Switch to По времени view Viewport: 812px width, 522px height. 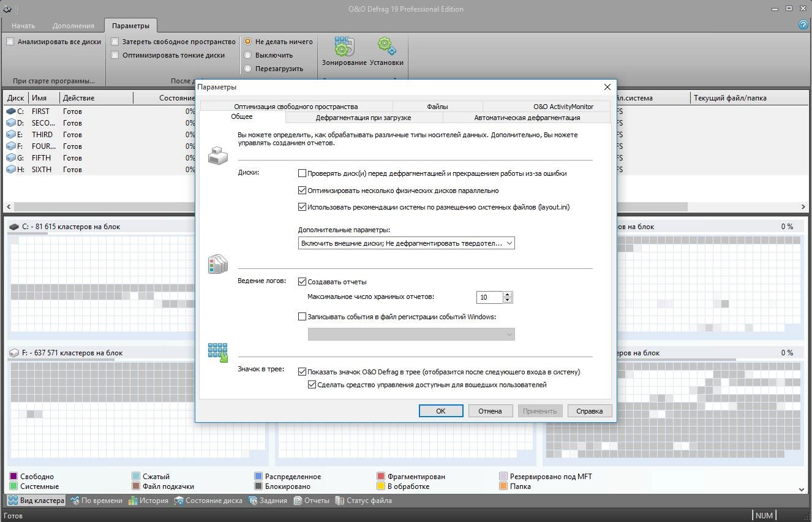96,501
